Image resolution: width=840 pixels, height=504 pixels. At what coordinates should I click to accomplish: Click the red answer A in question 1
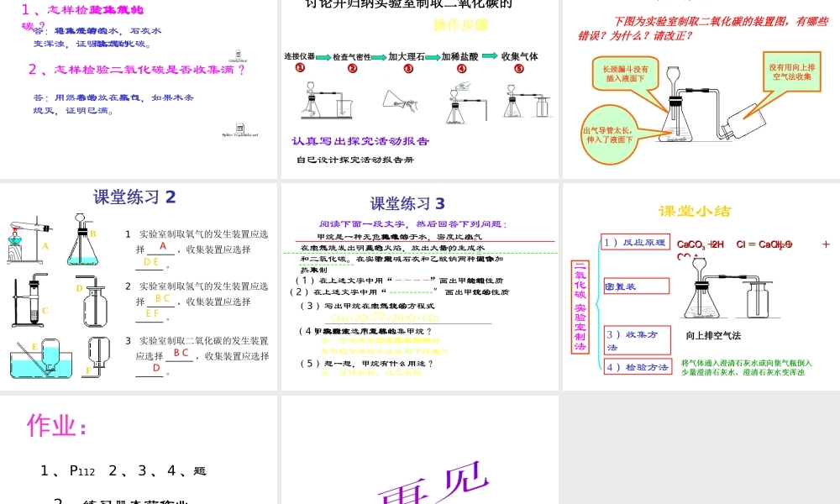[x=163, y=246]
